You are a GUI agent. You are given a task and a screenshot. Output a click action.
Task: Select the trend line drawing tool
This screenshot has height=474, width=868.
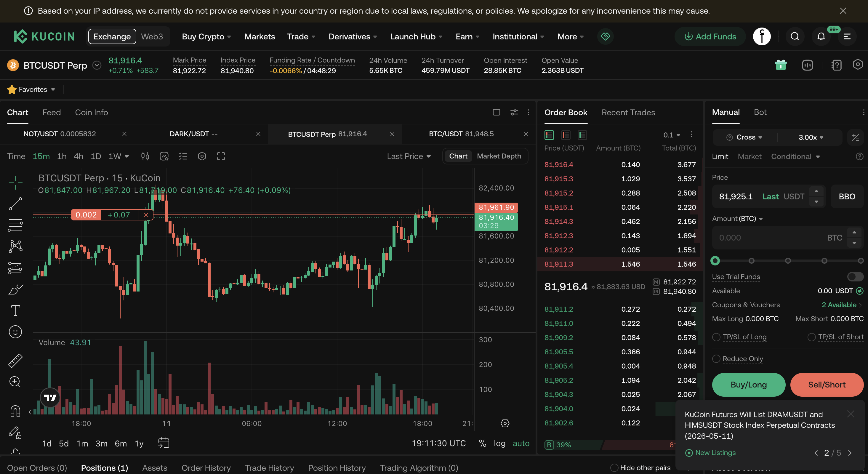(x=15, y=204)
